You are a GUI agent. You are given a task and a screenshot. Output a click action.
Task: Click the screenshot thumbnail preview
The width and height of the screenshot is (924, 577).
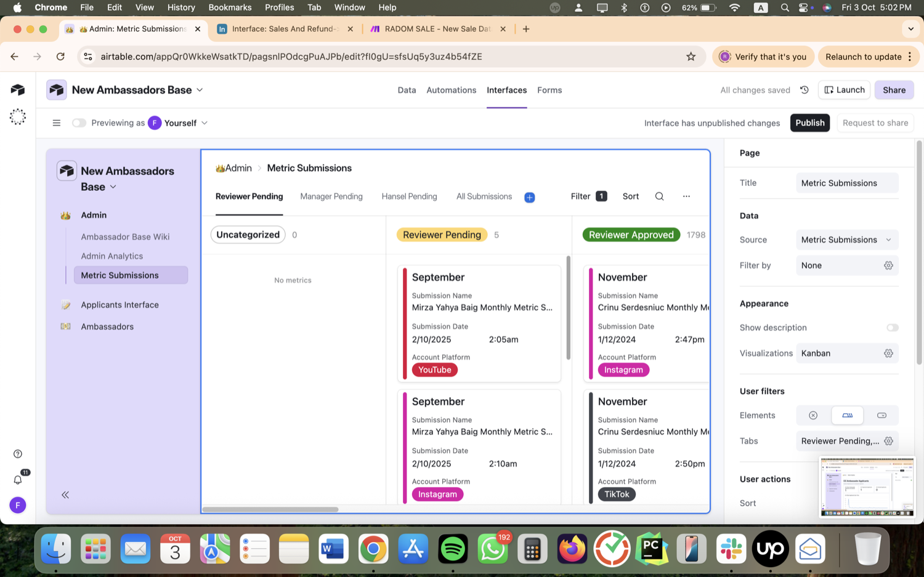(x=867, y=486)
